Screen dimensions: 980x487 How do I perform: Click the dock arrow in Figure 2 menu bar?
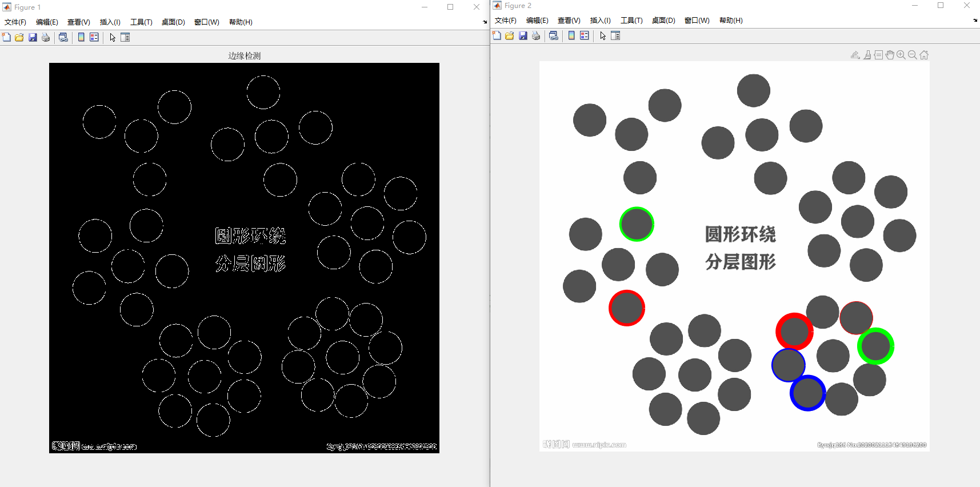point(975,21)
